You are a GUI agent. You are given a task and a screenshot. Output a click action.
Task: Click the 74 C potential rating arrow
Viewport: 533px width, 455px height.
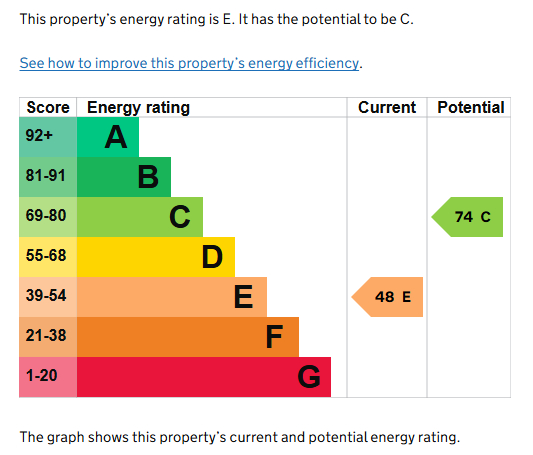point(467,217)
